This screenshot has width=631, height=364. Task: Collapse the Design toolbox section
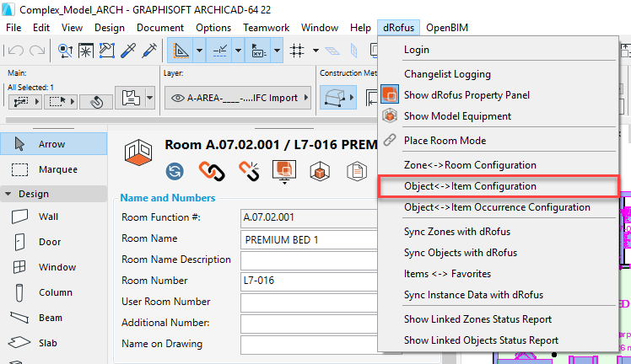click(9, 194)
